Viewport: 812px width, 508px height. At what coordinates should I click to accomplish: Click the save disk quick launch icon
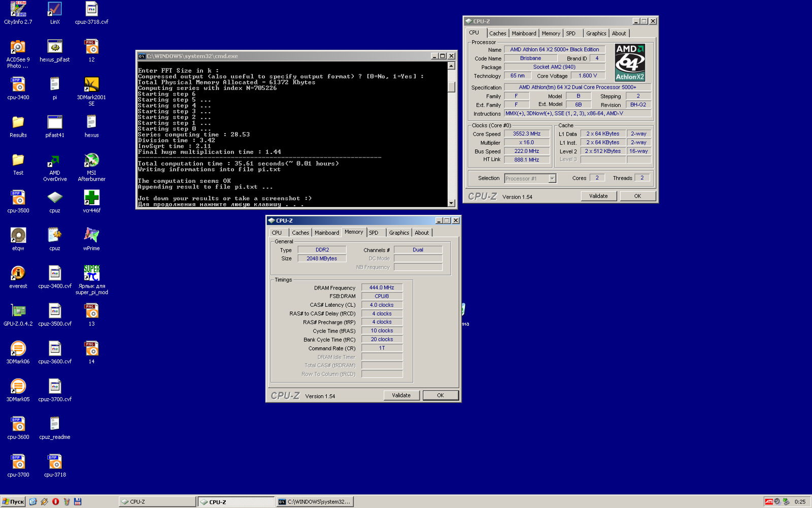pyautogui.click(x=78, y=501)
